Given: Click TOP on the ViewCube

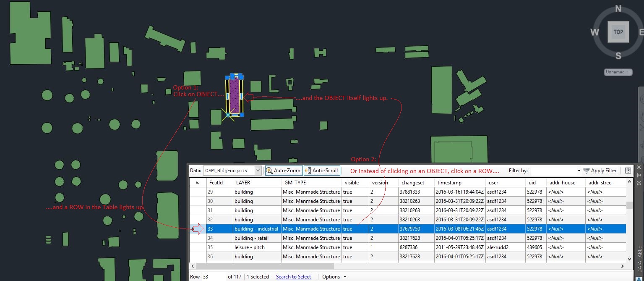Looking at the screenshot, I should click(618, 32).
